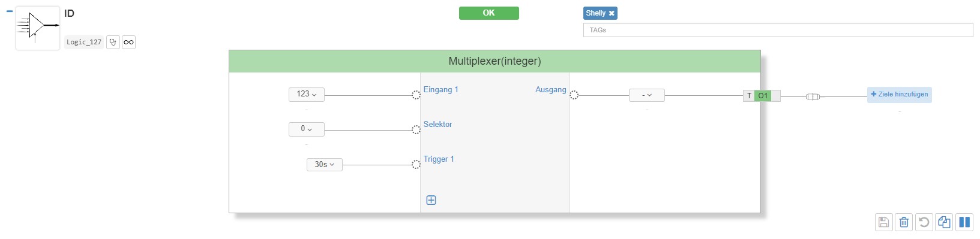Screen dimensions: 980x239
Task: Open the Ausgang dash dropdown
Action: (647, 95)
